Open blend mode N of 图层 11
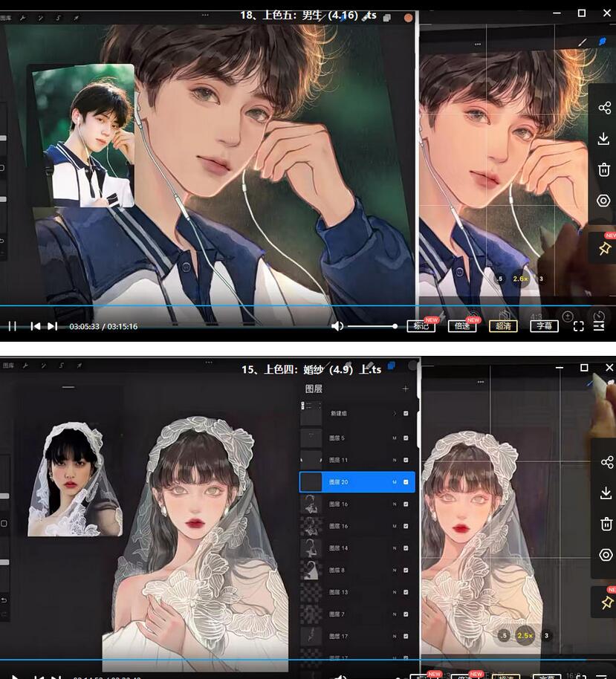The width and height of the screenshot is (616, 679). click(x=395, y=460)
